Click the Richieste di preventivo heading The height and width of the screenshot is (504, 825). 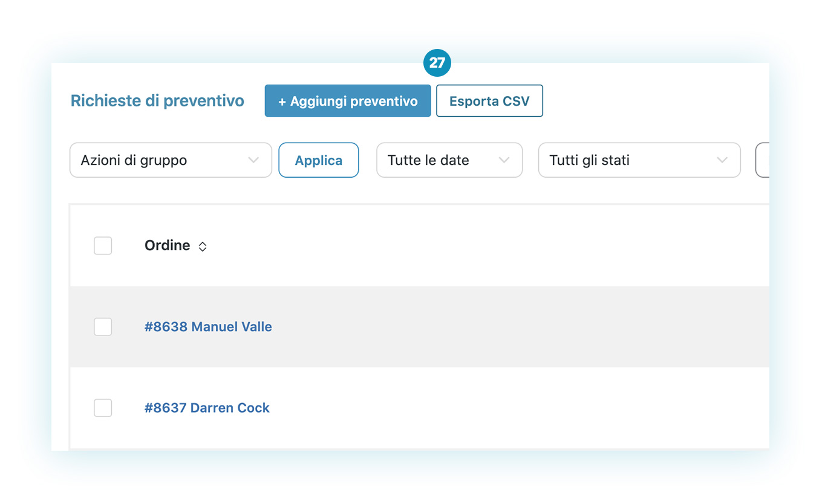click(x=157, y=101)
